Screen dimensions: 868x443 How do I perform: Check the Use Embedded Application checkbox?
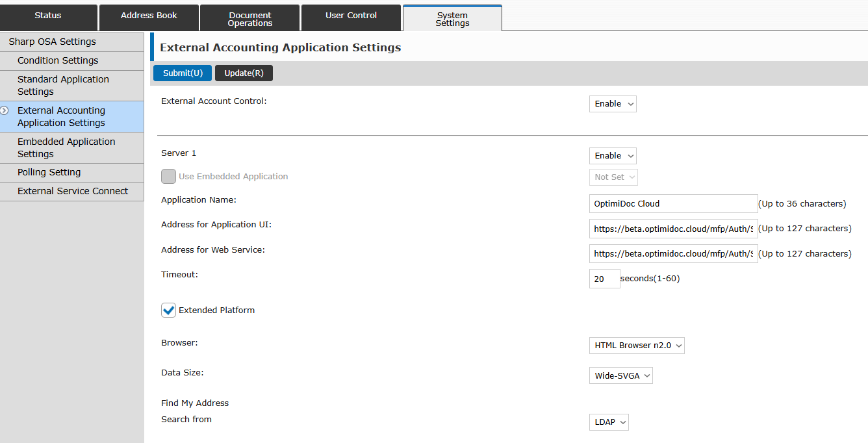pos(169,177)
